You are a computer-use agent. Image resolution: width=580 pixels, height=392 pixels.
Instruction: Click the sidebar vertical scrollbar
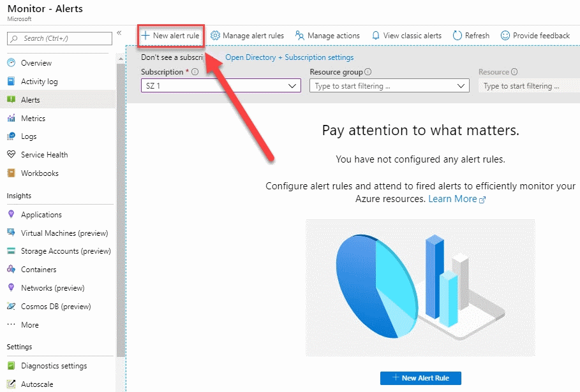pos(121,210)
